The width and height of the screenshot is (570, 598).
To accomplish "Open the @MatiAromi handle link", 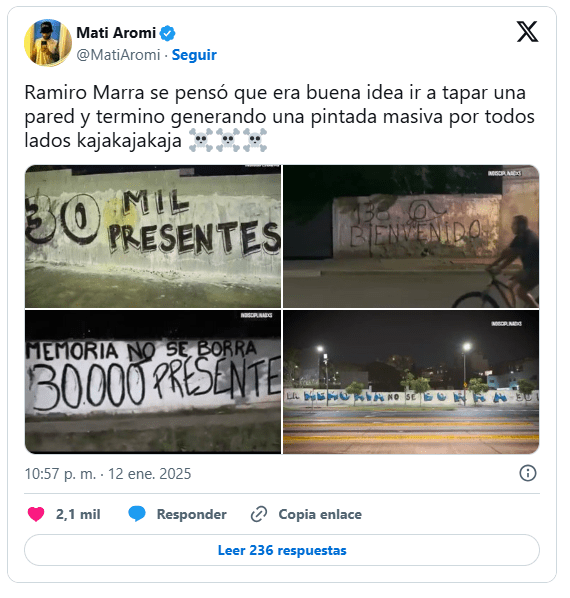I will pos(118,55).
